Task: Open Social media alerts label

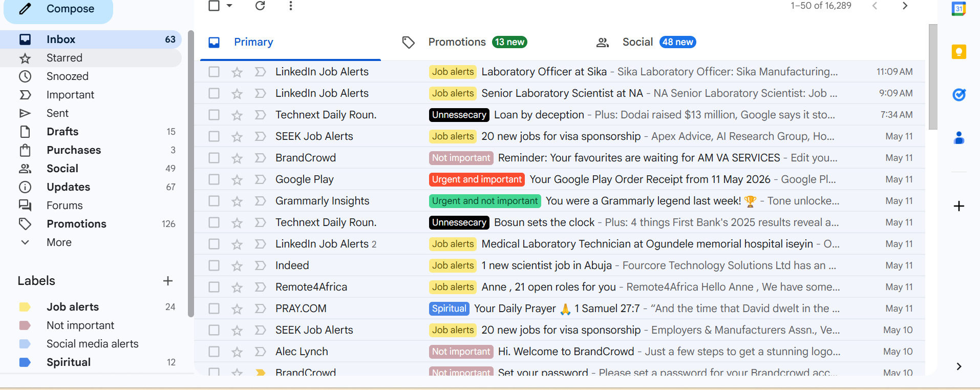Action: (92, 344)
